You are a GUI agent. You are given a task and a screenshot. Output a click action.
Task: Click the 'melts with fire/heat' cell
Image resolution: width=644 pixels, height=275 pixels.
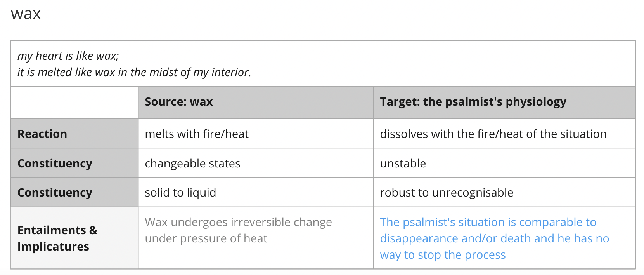[196, 134]
